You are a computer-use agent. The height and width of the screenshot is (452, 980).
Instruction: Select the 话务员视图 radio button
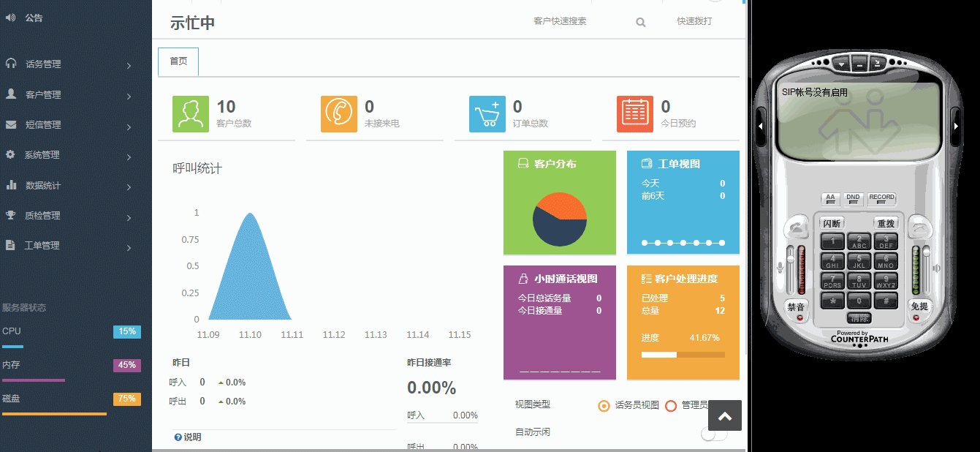(604, 406)
